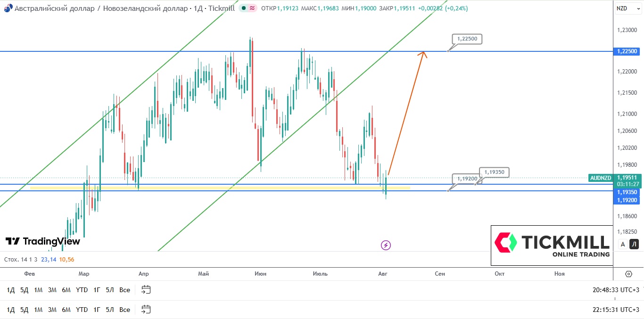Click the AUDNZD symbol label near price axis

pyautogui.click(x=601, y=178)
